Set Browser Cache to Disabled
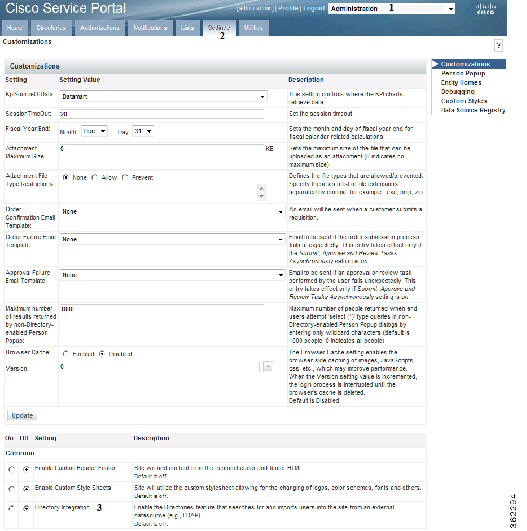Viewport: 527px width, 531px height. point(101,354)
